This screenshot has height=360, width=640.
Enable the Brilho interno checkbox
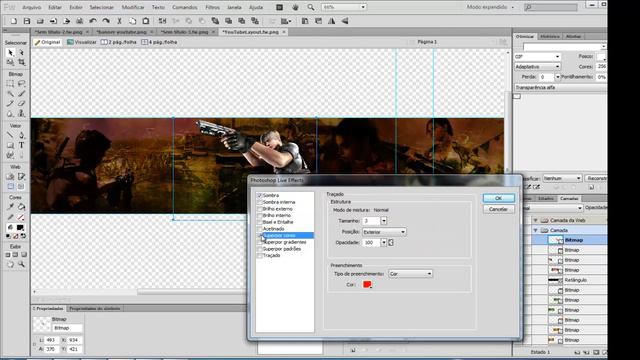tap(259, 215)
